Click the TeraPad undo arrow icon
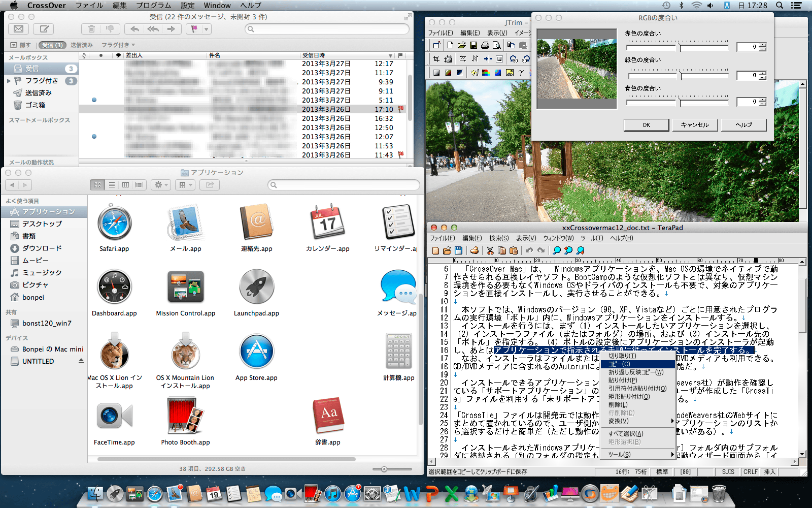This screenshot has width=812, height=508. click(529, 250)
